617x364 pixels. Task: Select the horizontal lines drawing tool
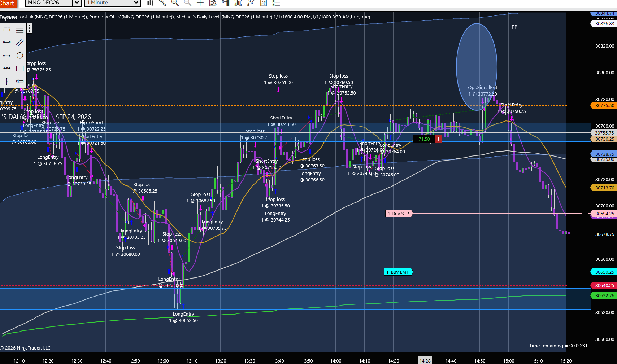(20, 30)
